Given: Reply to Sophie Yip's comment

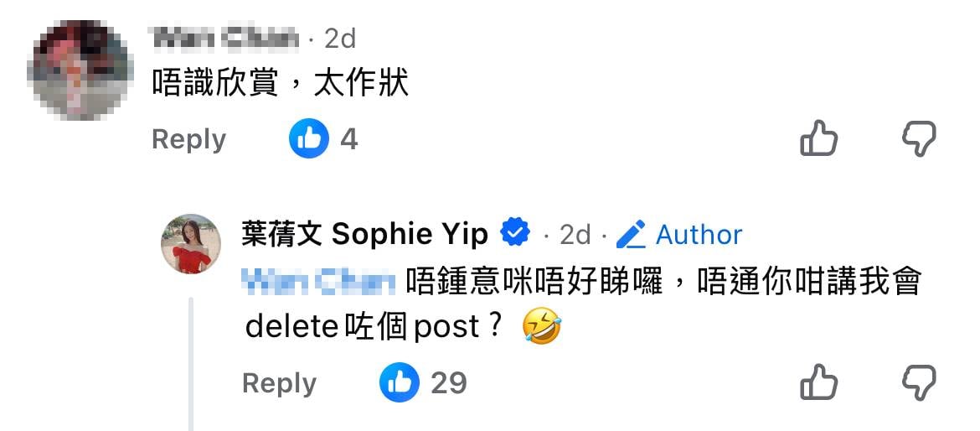Looking at the screenshot, I should (x=280, y=383).
